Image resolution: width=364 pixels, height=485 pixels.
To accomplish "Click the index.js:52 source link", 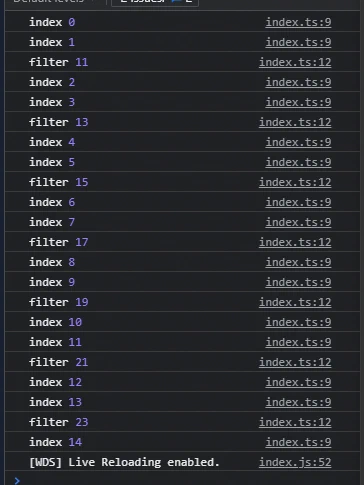I will [295, 462].
